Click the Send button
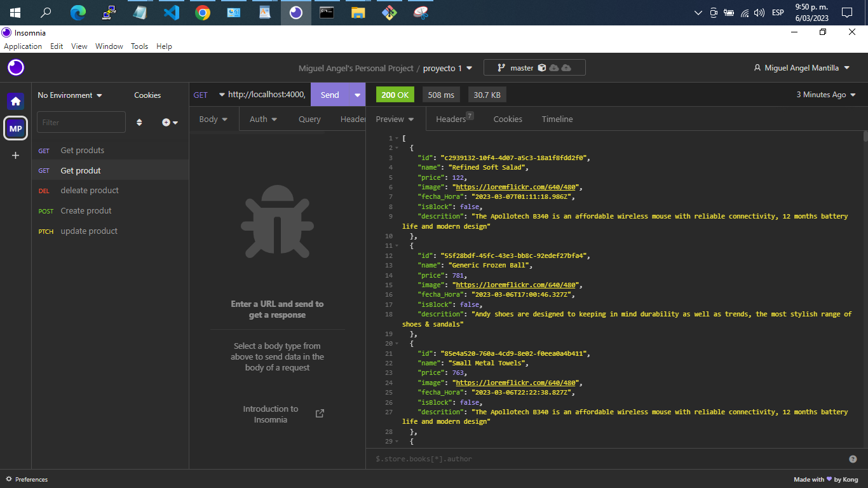868x488 pixels. 330,94
